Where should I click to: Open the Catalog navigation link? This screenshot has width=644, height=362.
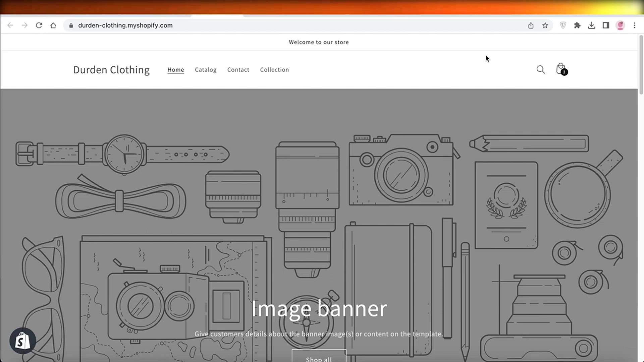[x=206, y=70]
